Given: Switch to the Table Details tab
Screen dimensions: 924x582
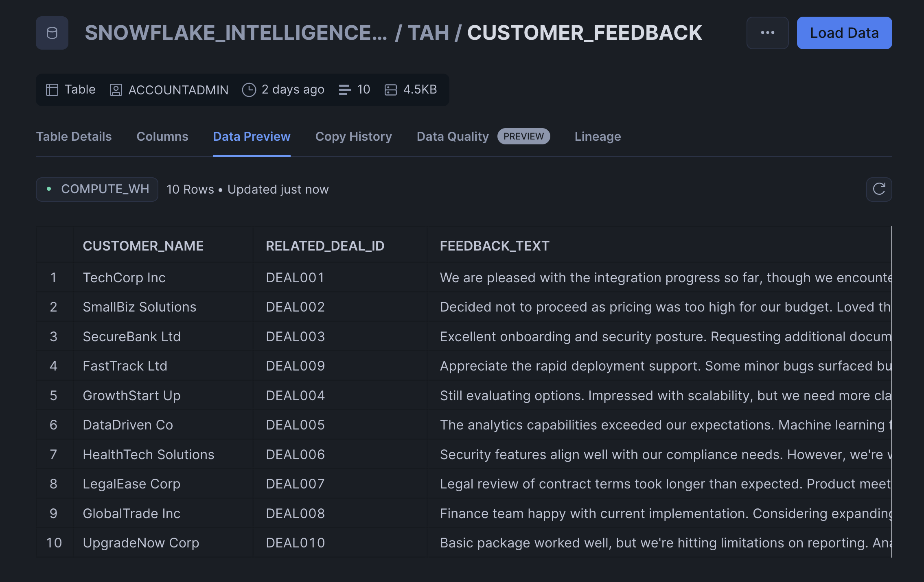Looking at the screenshot, I should (74, 137).
